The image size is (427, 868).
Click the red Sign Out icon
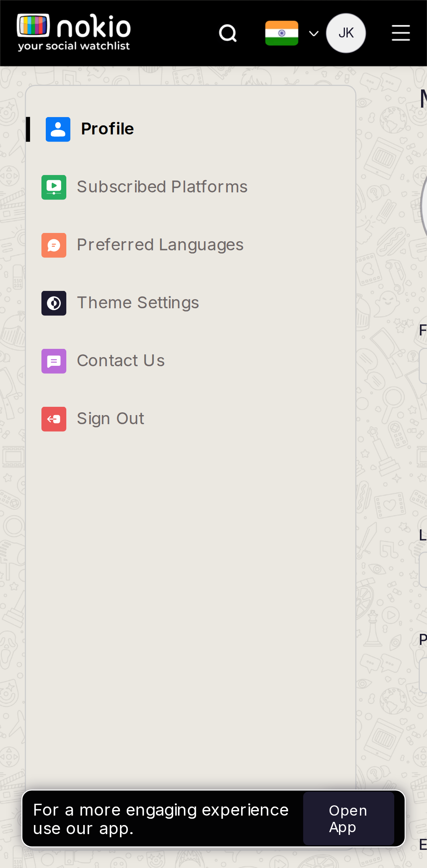[54, 419]
